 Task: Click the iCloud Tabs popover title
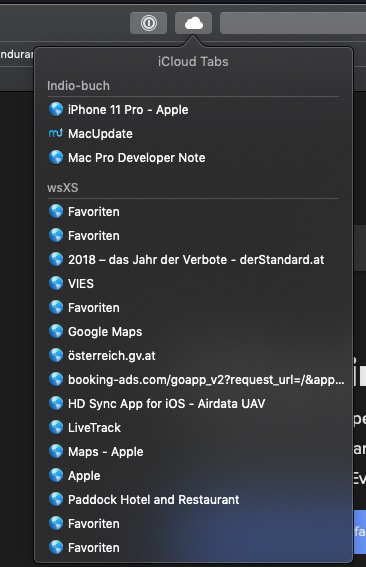193,61
